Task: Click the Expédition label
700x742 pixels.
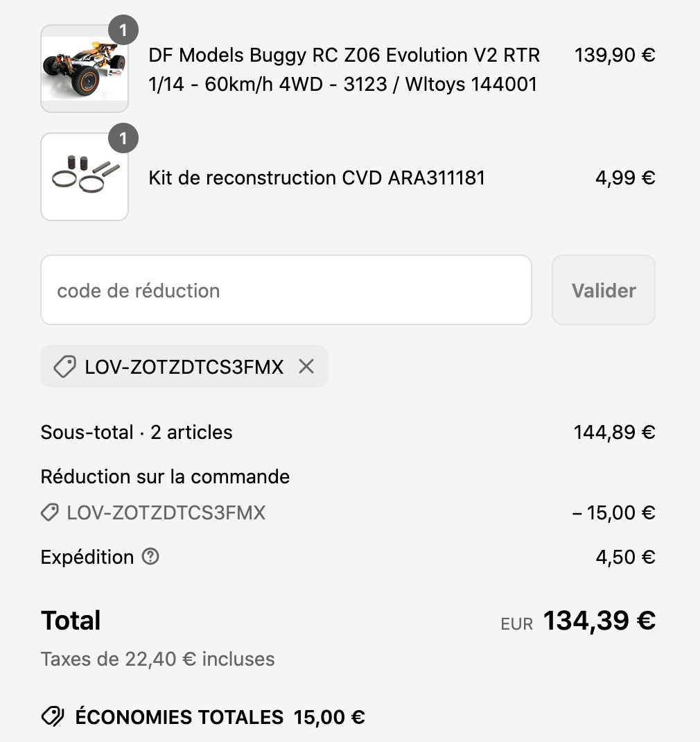Action: [87, 557]
